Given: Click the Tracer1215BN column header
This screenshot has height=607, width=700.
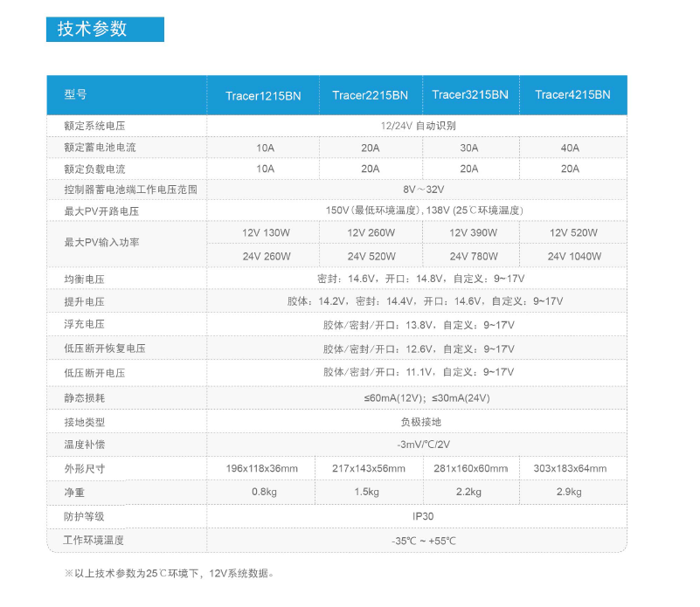Looking at the screenshot, I should tap(263, 96).
